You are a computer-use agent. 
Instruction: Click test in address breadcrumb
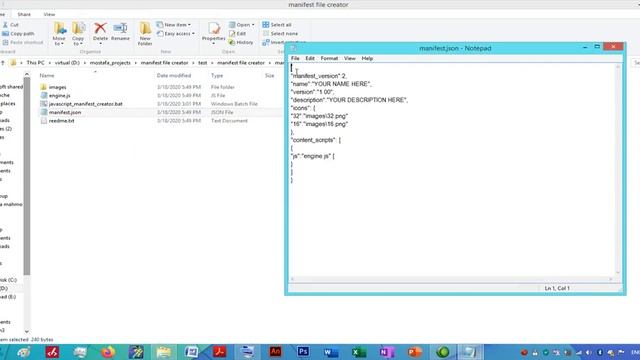coord(203,63)
